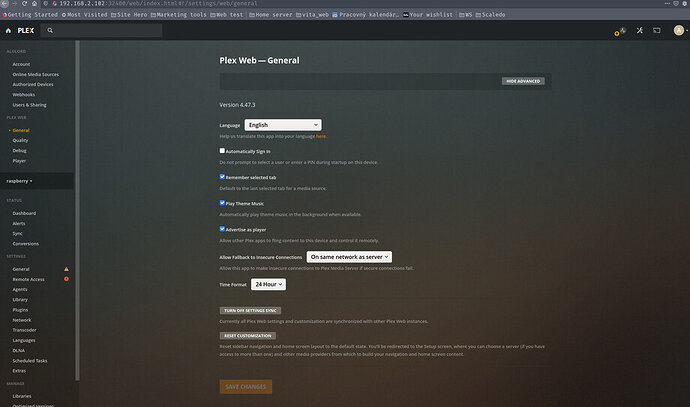
Task: Uncheck Remember selected tab
Action: coord(222,176)
